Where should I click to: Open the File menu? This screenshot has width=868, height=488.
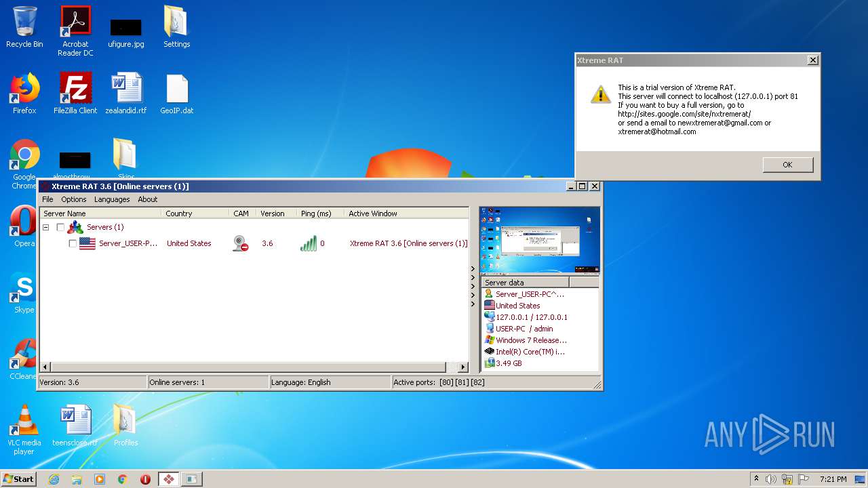(47, 199)
